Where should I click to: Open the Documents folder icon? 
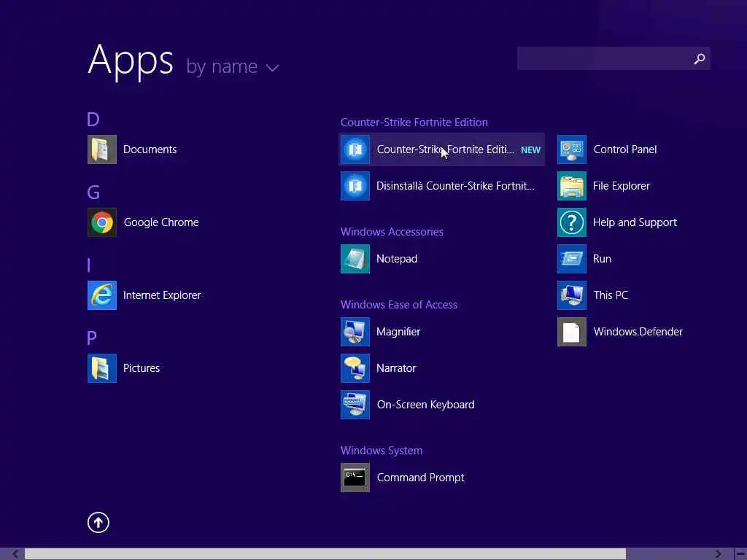(102, 149)
